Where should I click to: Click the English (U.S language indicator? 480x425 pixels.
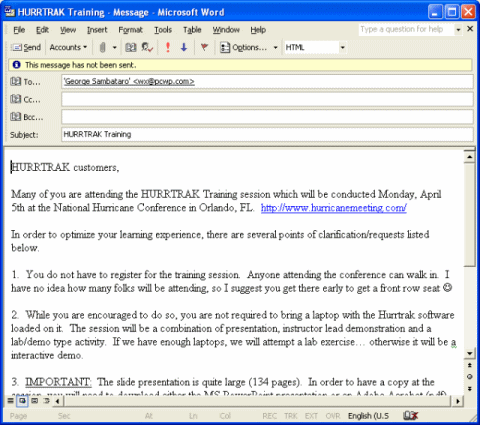(x=368, y=416)
